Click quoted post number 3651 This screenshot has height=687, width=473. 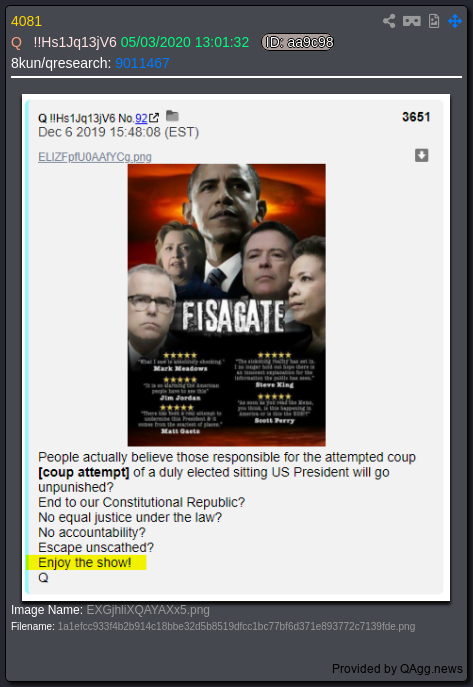[x=416, y=117]
